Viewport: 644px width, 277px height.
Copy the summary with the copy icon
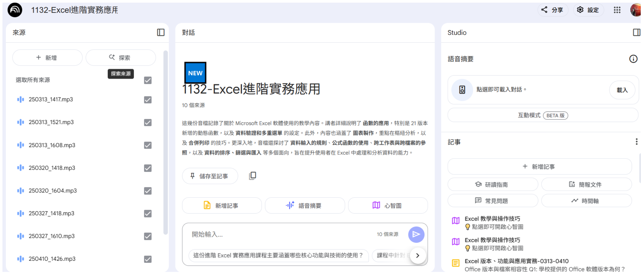point(252,176)
